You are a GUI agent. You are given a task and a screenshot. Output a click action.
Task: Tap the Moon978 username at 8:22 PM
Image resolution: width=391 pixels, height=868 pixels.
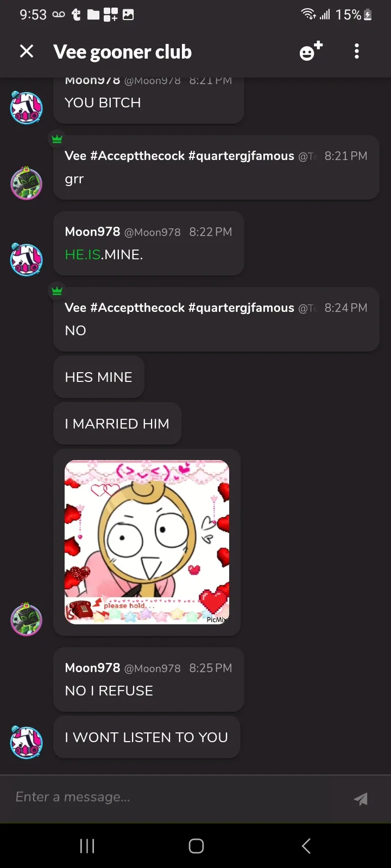point(92,232)
